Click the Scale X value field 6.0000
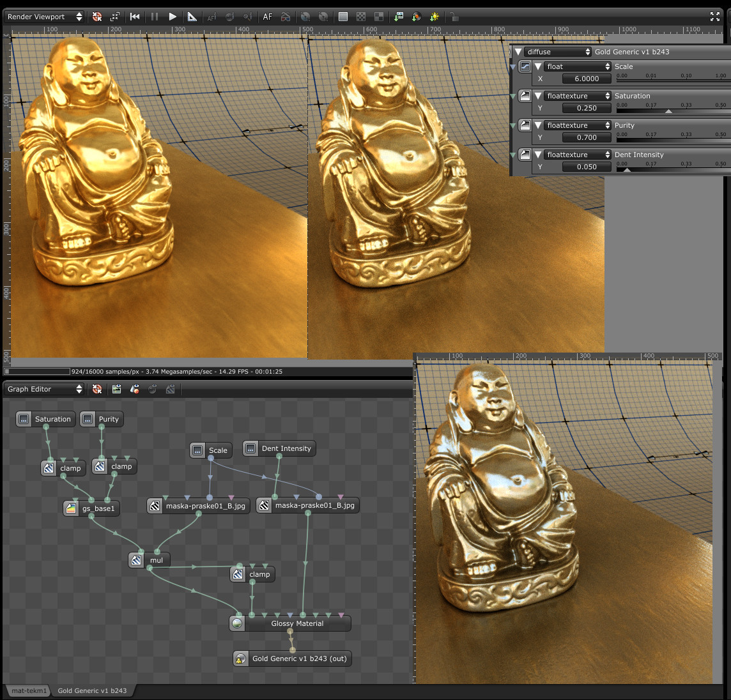The width and height of the screenshot is (731, 700). 587,79
